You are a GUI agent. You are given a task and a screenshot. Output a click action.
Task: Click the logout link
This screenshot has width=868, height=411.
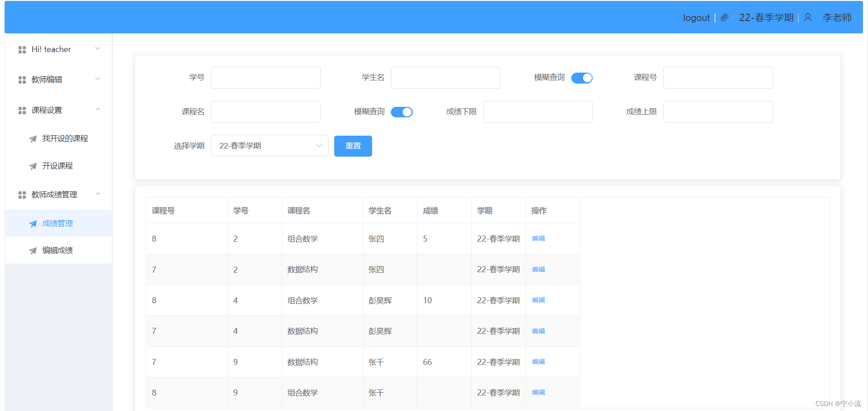(x=696, y=18)
